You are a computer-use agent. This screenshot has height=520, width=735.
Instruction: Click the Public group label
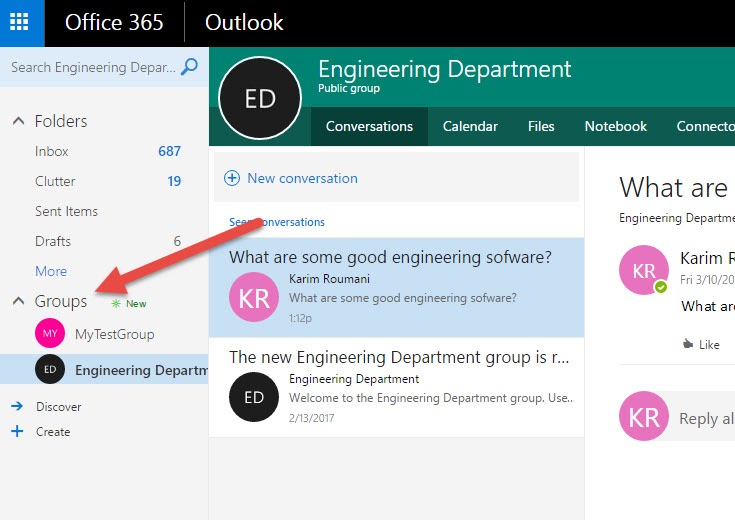(349, 88)
